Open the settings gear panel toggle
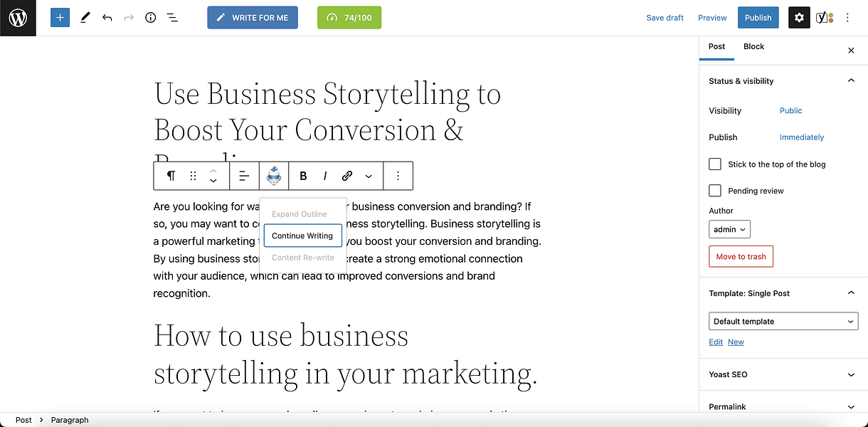The image size is (868, 427). point(799,18)
